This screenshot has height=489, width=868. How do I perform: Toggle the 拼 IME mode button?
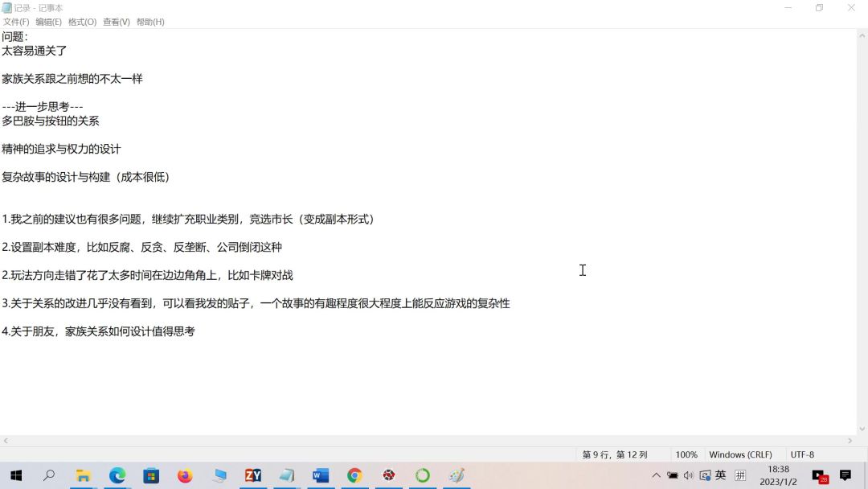coord(740,475)
